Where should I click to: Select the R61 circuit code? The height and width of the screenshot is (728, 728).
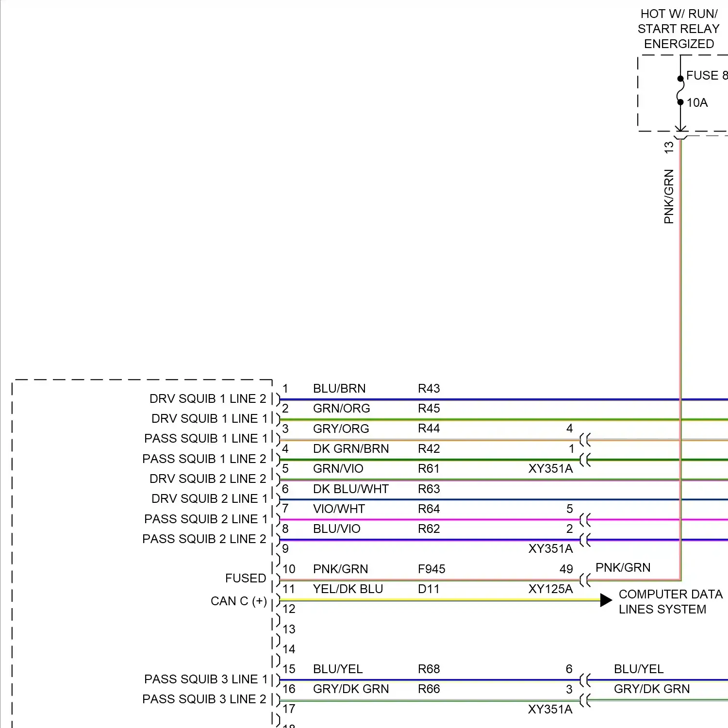pos(429,469)
